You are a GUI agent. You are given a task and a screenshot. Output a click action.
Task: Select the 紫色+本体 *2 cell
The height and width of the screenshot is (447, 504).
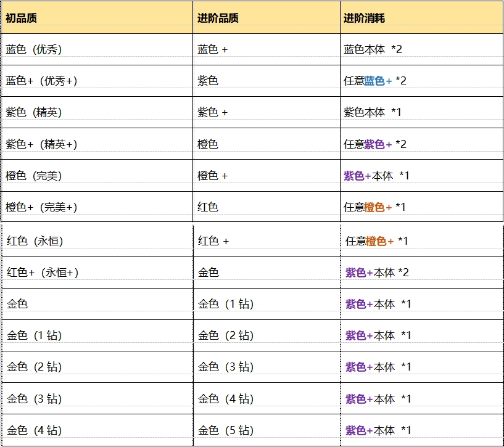tap(378, 273)
